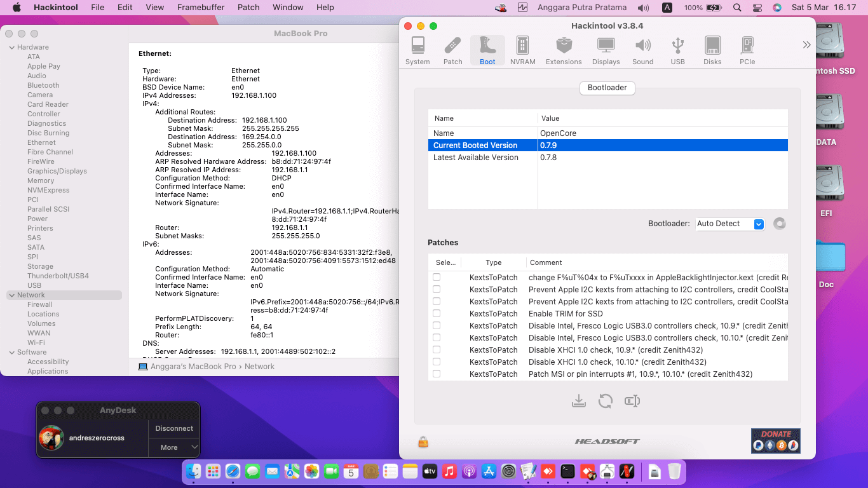The width and height of the screenshot is (868, 488).
Task: Click the Bootloader segment button
Action: coord(607,88)
